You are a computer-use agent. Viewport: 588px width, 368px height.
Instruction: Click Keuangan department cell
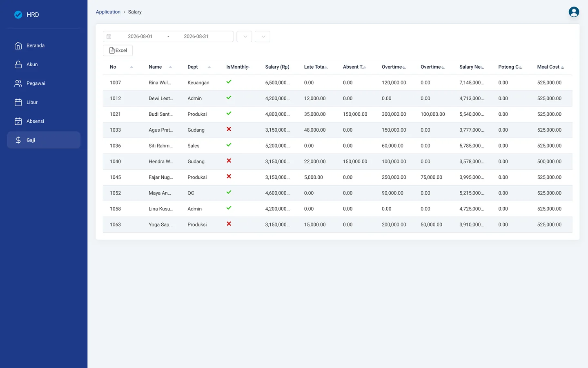(x=198, y=83)
